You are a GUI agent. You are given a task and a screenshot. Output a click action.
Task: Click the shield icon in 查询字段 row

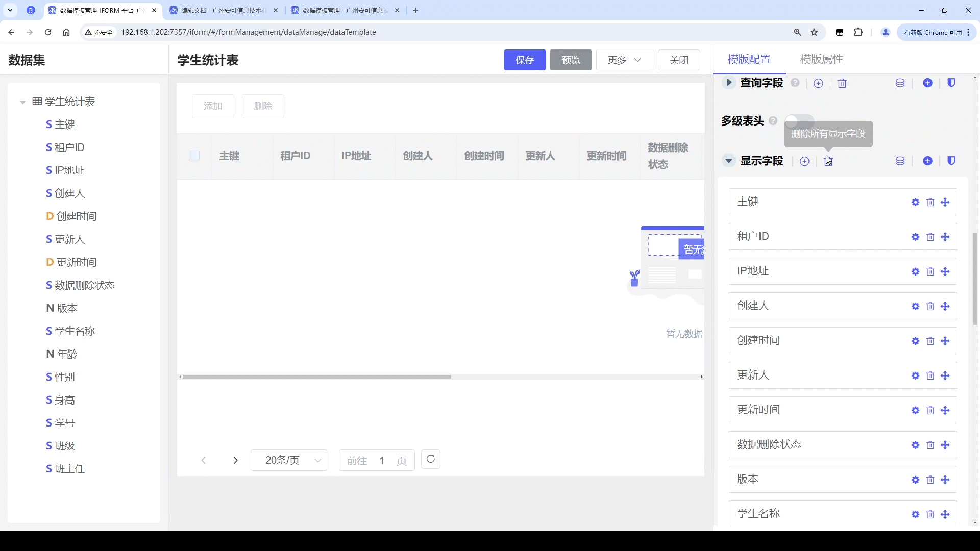pyautogui.click(x=951, y=83)
